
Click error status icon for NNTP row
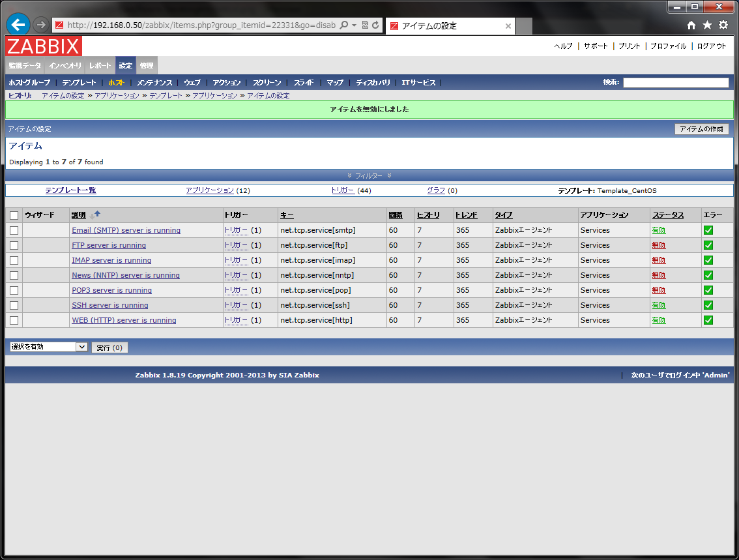[x=708, y=275]
